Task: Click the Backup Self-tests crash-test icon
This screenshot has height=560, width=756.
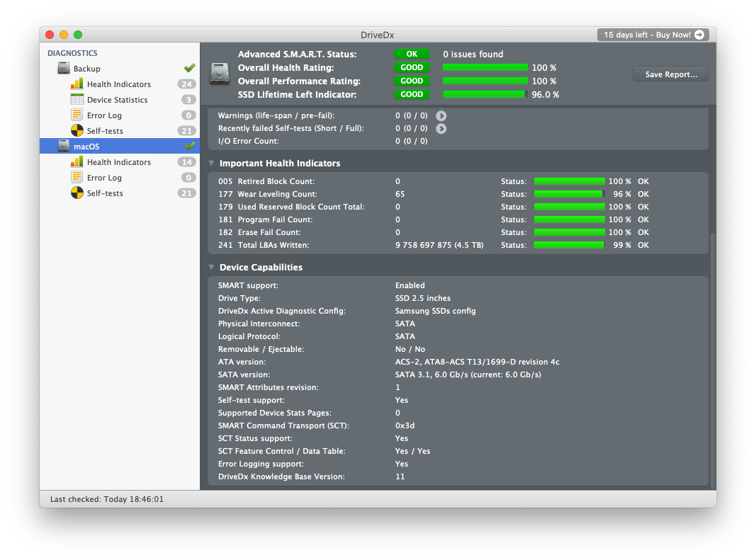Action: (x=77, y=130)
